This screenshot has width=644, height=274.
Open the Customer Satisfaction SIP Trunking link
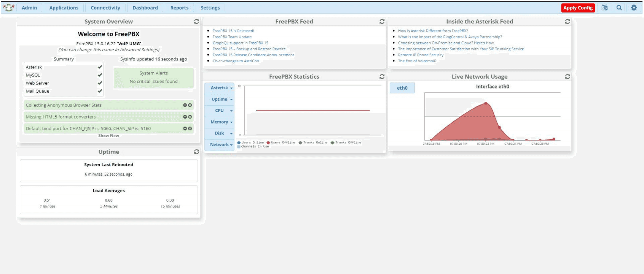(x=461, y=49)
